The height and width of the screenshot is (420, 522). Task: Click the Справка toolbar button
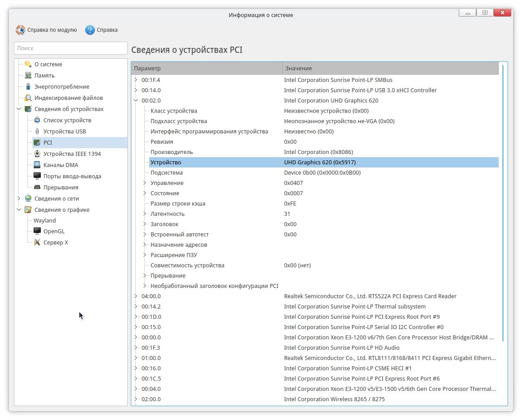[102, 30]
